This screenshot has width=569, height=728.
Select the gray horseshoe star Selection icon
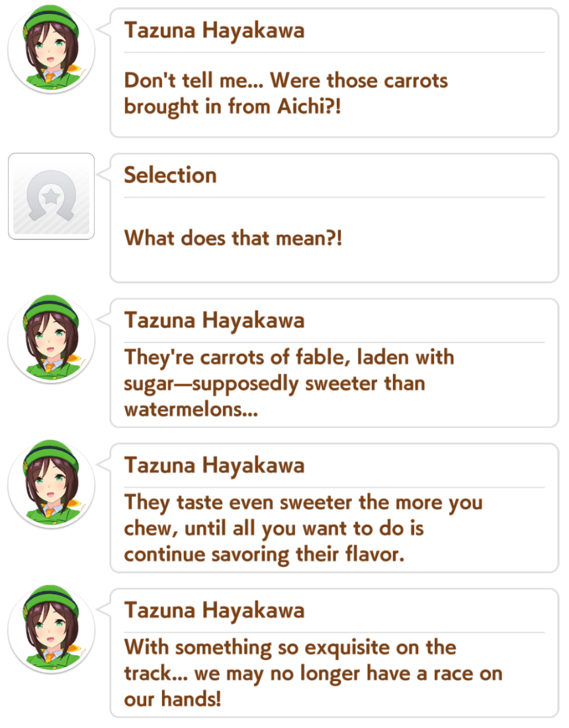(x=51, y=196)
